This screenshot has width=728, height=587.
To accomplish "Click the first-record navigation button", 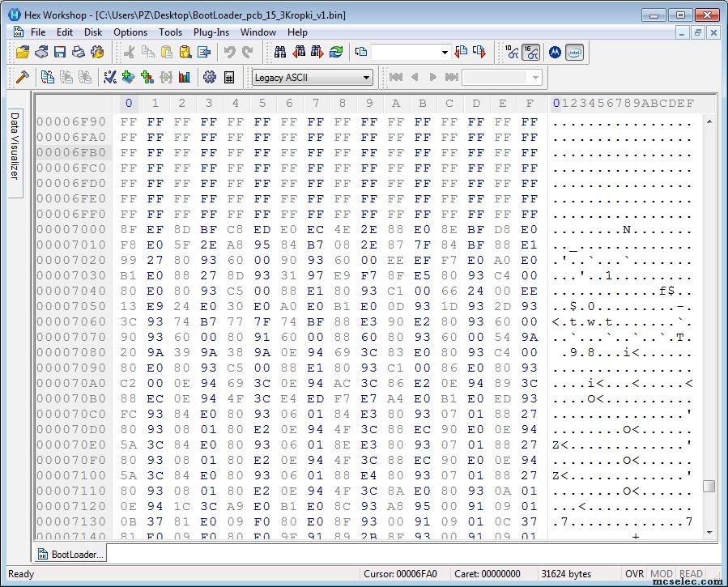I will [x=395, y=77].
